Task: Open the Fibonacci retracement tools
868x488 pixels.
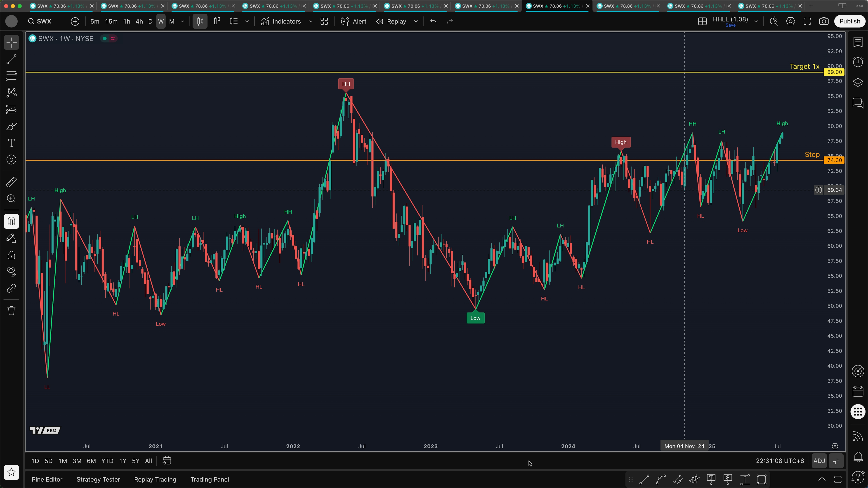Action: pyautogui.click(x=12, y=76)
